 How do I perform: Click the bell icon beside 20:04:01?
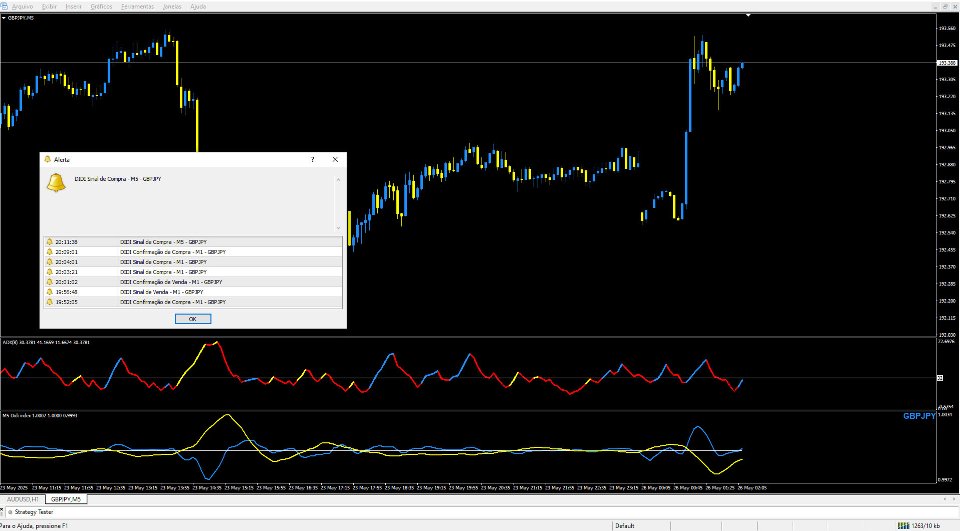point(50,262)
